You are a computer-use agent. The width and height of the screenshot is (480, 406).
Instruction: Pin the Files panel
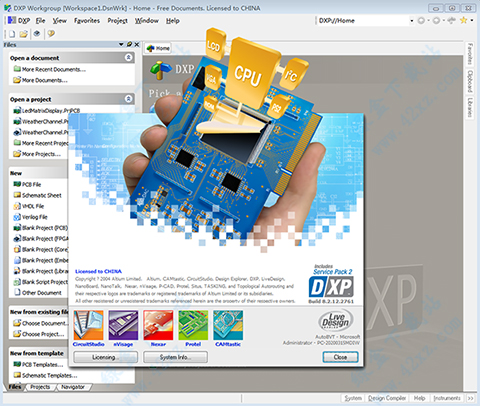tap(129, 44)
